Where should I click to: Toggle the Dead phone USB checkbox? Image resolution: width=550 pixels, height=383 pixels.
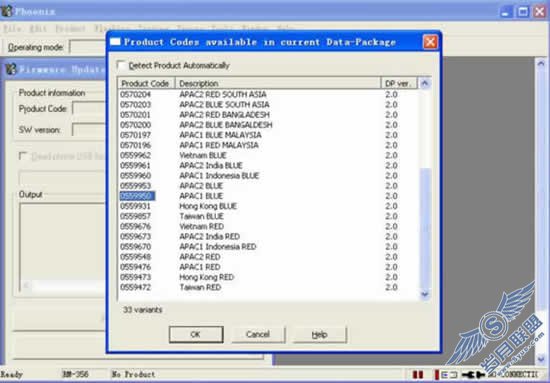[x=23, y=156]
